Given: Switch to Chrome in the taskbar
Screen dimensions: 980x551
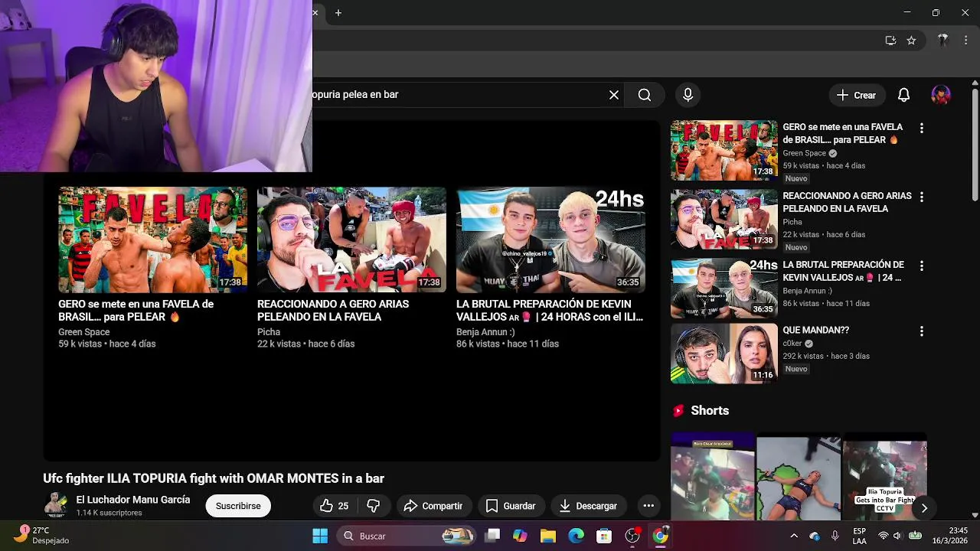Looking at the screenshot, I should (660, 536).
